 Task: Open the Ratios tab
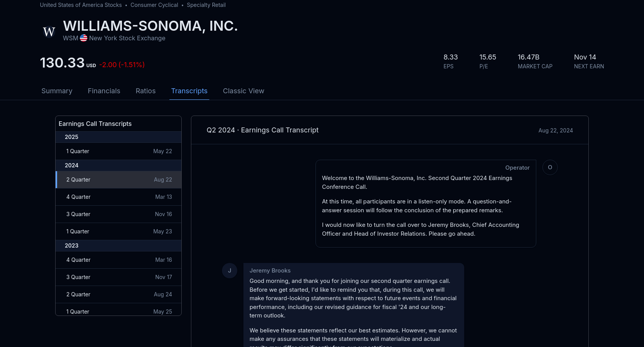pos(146,91)
